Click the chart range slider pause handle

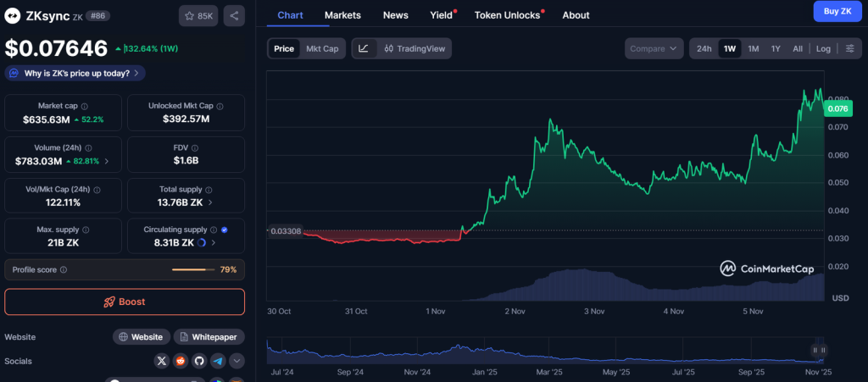pyautogui.click(x=818, y=350)
